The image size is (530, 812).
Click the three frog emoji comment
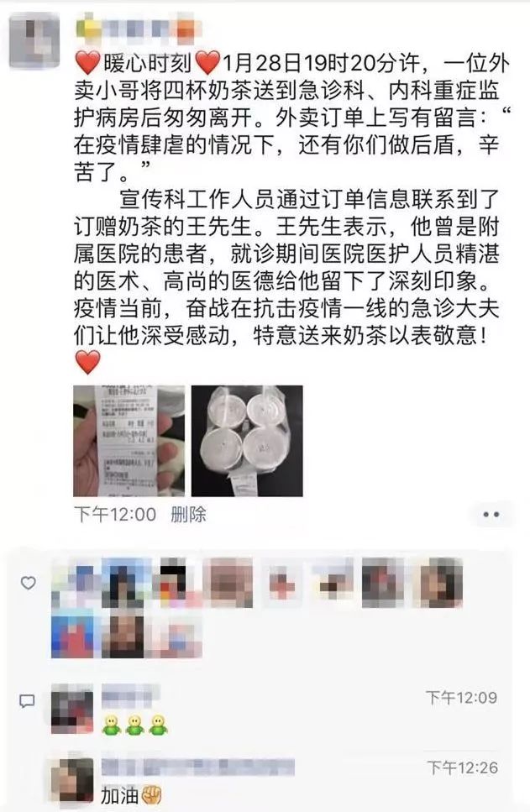click(x=134, y=725)
